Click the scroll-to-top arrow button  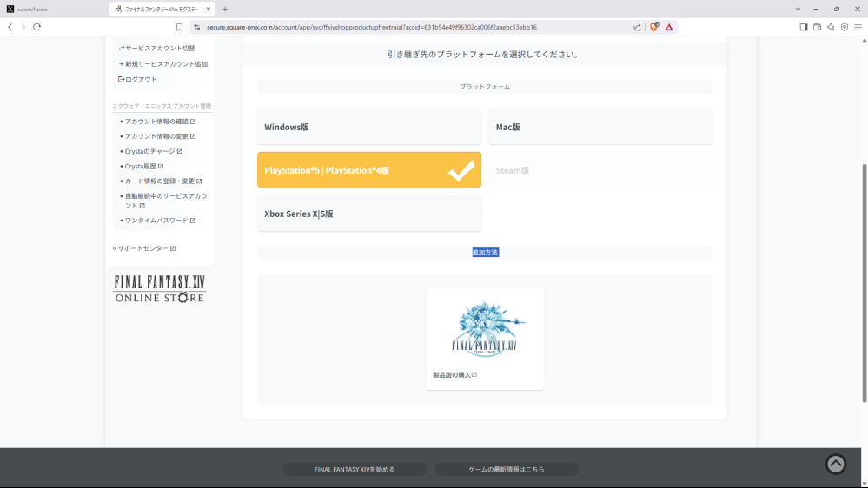[x=835, y=464]
